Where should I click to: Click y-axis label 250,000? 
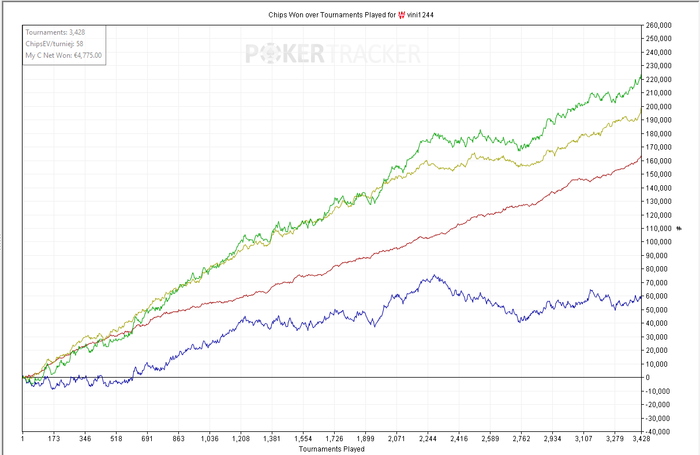(659, 39)
